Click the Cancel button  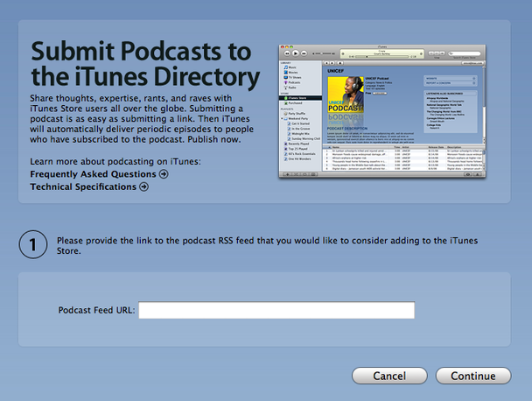point(389,376)
